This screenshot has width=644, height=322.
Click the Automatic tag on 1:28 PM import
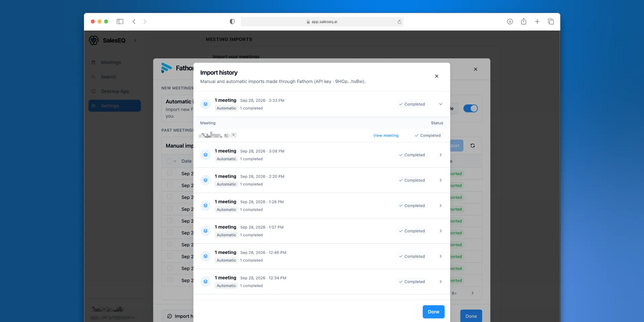pos(226,210)
